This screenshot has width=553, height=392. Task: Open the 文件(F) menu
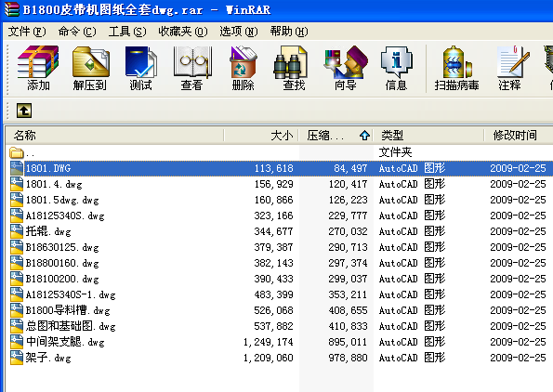[27, 32]
